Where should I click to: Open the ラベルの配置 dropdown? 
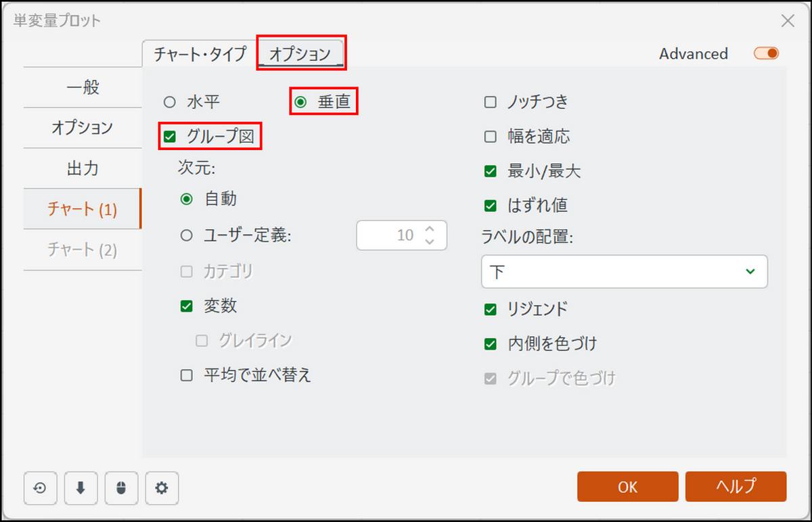(624, 272)
